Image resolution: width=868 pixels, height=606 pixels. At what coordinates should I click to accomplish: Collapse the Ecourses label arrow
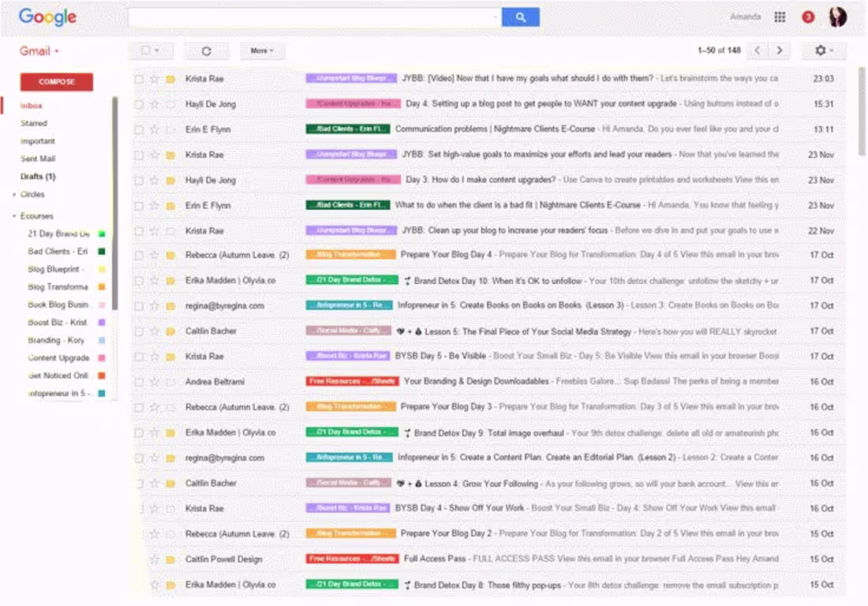pos(14,216)
